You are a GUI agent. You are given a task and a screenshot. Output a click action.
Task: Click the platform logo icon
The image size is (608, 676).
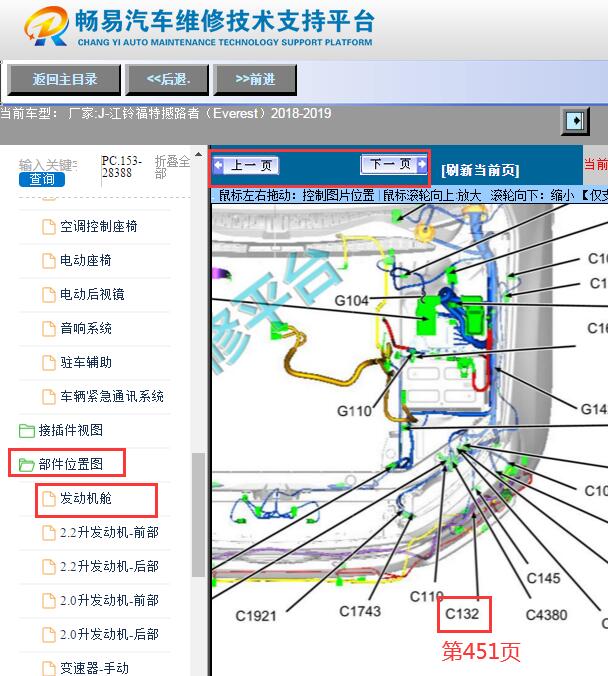point(46,26)
